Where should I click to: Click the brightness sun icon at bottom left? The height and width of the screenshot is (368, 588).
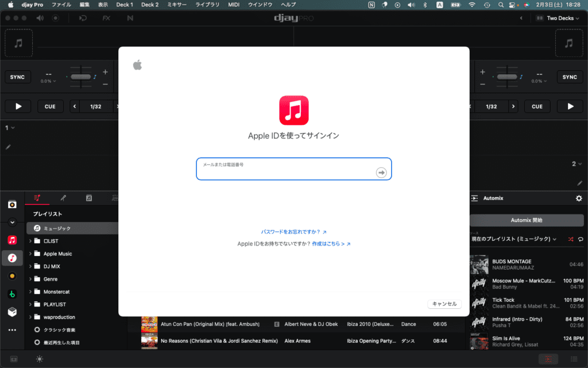pyautogui.click(x=40, y=359)
